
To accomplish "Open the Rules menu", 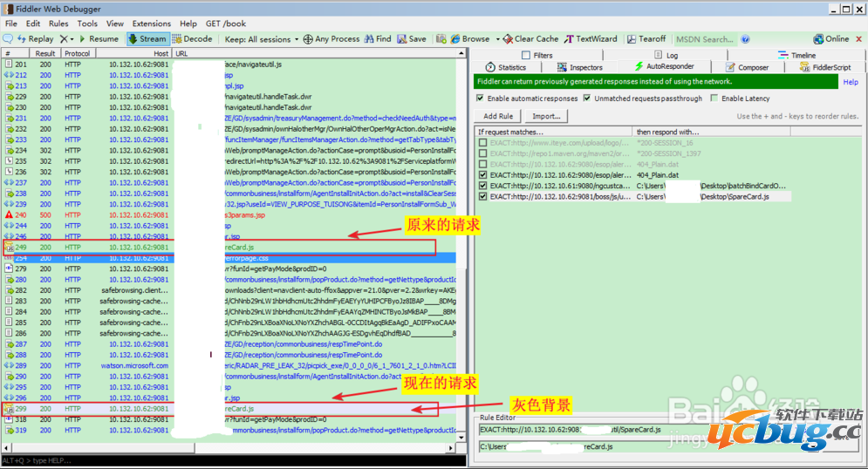I will point(58,24).
